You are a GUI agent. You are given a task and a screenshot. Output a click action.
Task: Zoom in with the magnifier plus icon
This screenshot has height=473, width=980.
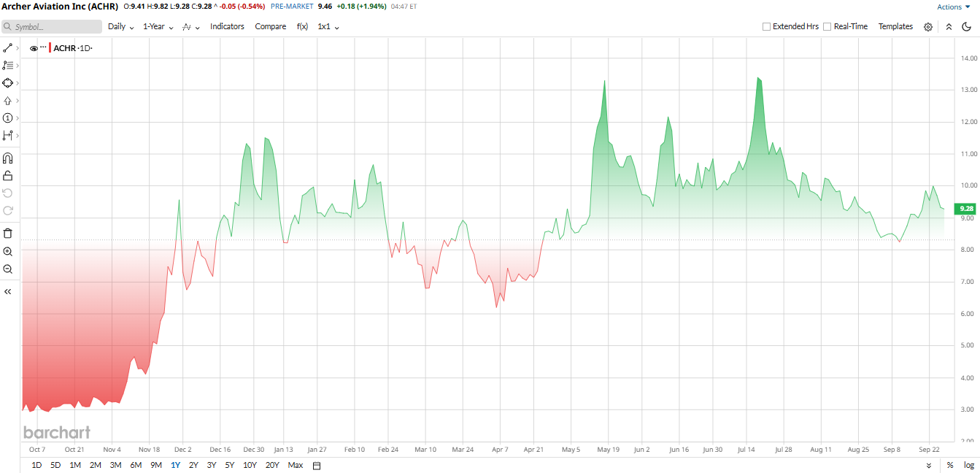point(8,251)
